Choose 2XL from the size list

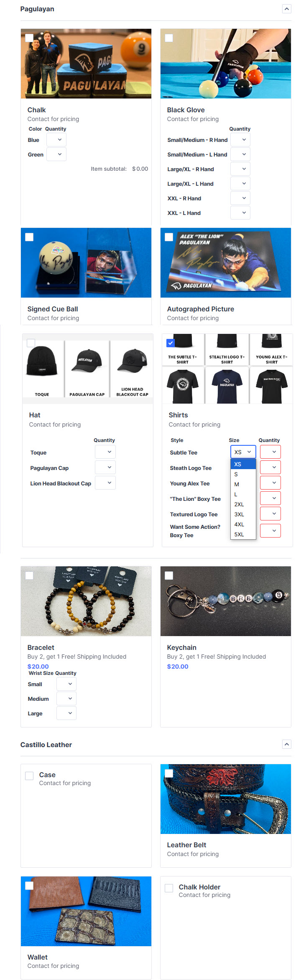pyautogui.click(x=243, y=504)
